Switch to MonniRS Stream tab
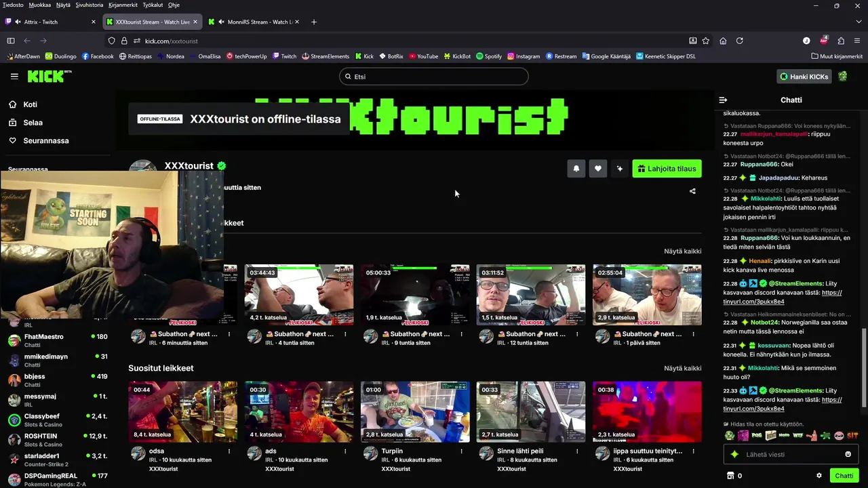868x488 pixels. 254,22
